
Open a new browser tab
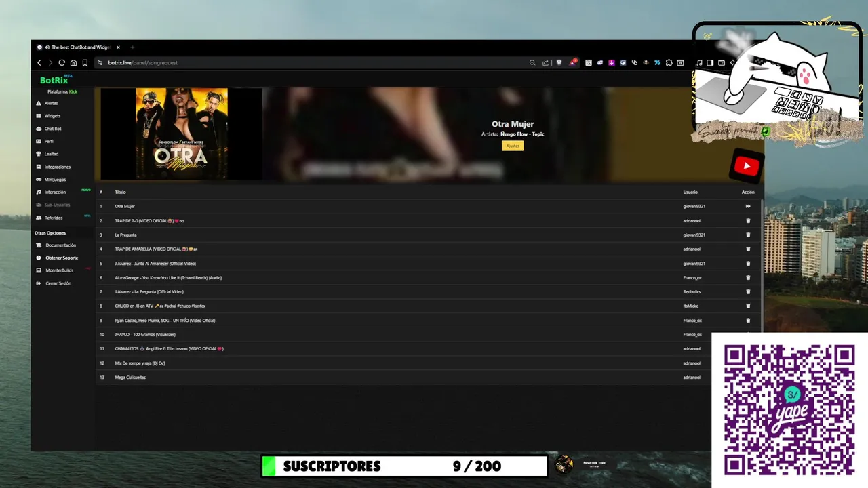132,47
